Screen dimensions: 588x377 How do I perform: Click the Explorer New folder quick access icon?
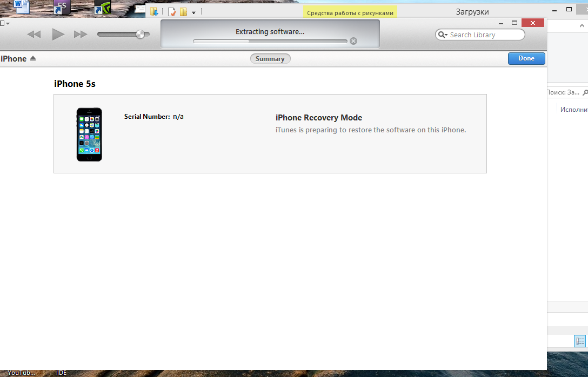pos(183,12)
